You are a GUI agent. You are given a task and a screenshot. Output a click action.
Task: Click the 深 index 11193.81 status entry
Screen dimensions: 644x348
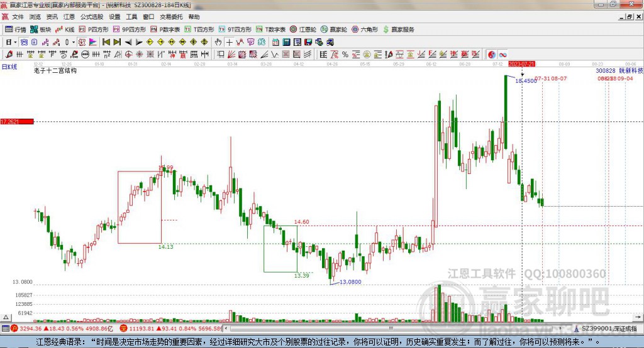tap(171, 329)
